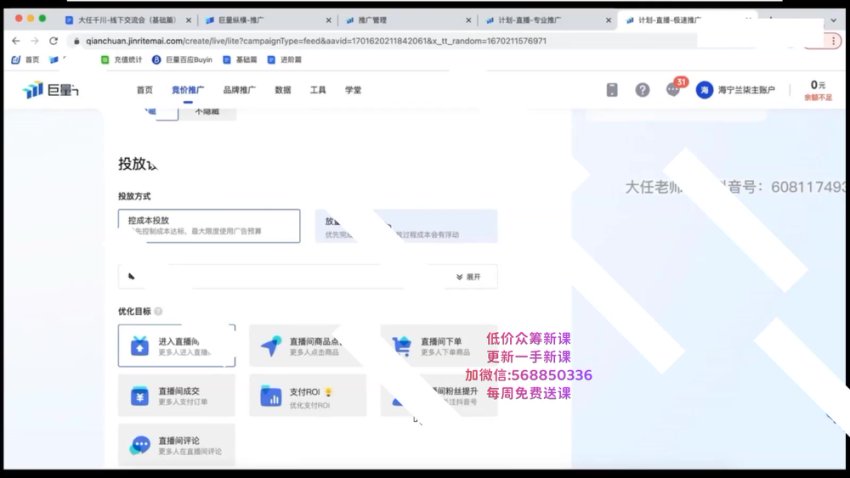Click the 优化目标 info hint icon

(158, 311)
